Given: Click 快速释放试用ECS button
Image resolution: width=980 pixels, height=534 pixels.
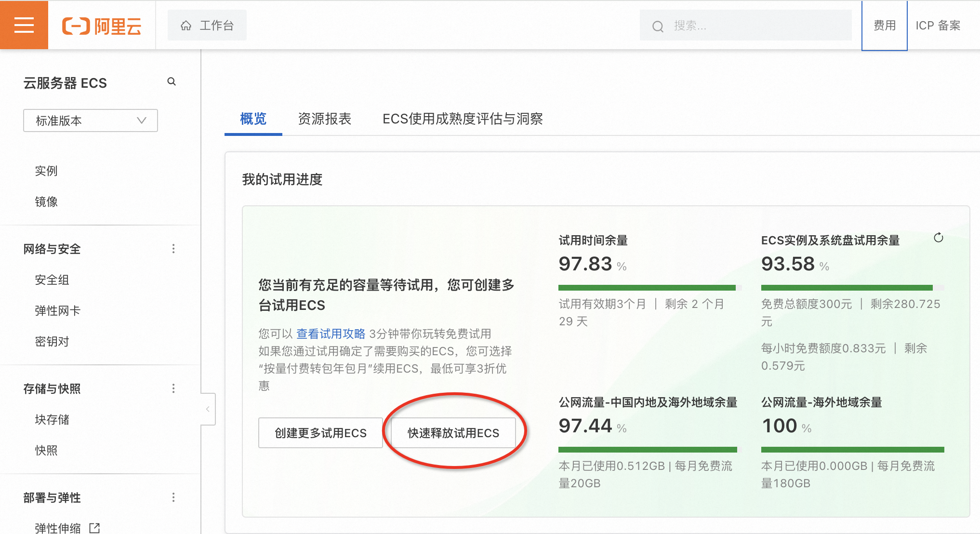Looking at the screenshot, I should (453, 433).
